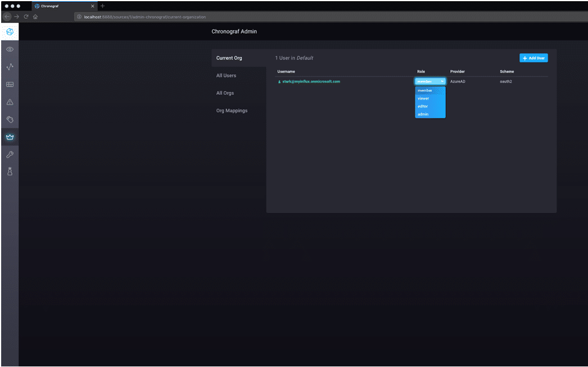Click the stark@myinflux.onmicrosoft.com username
This screenshot has height=367, width=588.
(x=311, y=81)
